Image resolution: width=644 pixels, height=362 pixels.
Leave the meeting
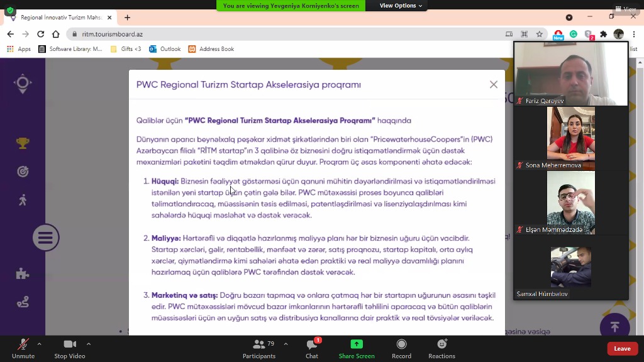[x=622, y=348]
